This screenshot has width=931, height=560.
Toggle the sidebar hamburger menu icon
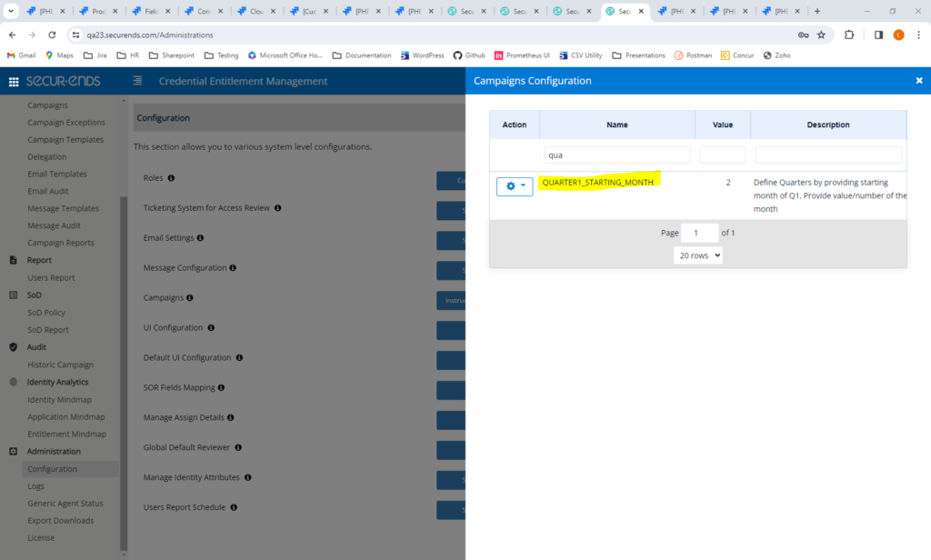(x=137, y=81)
